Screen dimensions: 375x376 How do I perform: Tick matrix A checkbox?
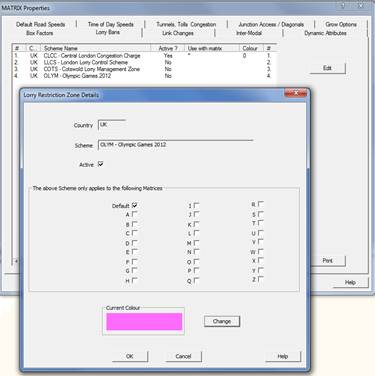[x=134, y=214]
